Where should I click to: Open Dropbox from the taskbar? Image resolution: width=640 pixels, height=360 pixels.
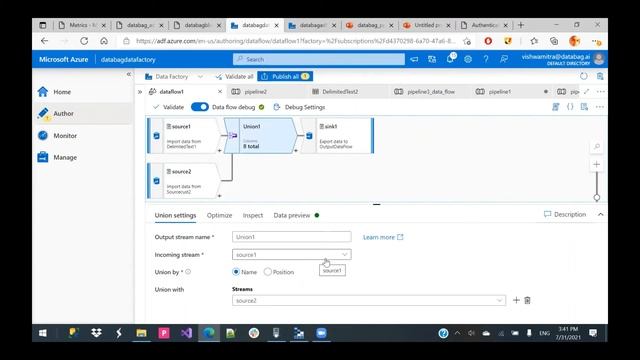(96, 333)
